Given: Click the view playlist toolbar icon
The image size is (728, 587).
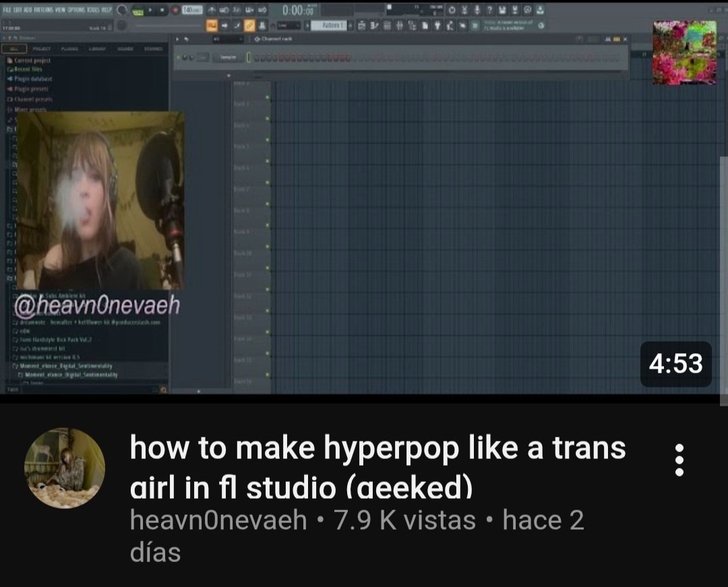Looking at the screenshot, I should click(x=361, y=26).
